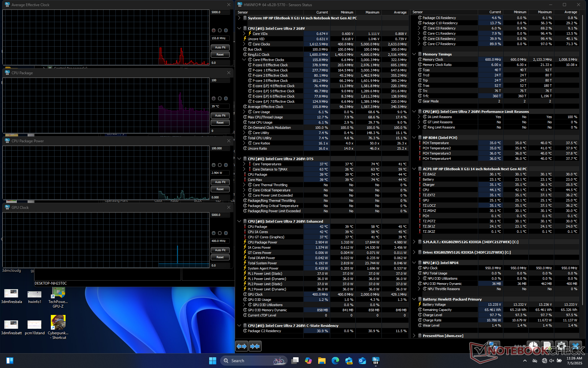Expand the PresentMon dwm.exe section
The height and width of the screenshot is (368, 588).
point(414,336)
